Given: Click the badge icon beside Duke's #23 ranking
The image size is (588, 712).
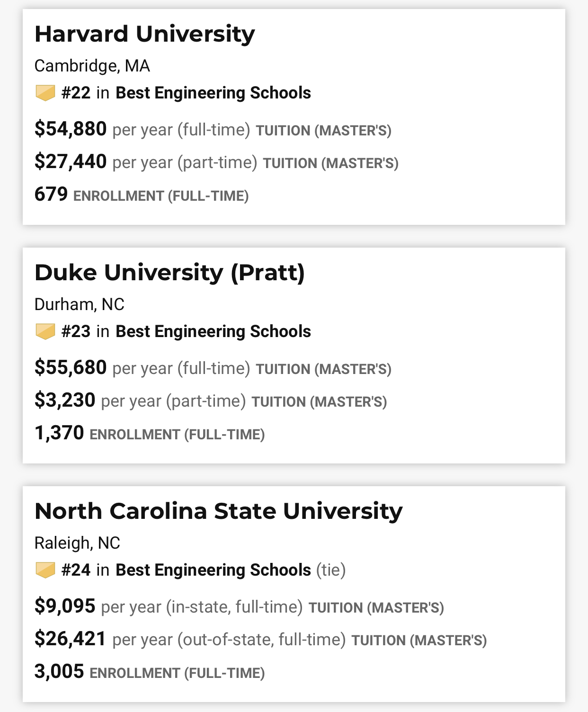Looking at the screenshot, I should point(45,331).
